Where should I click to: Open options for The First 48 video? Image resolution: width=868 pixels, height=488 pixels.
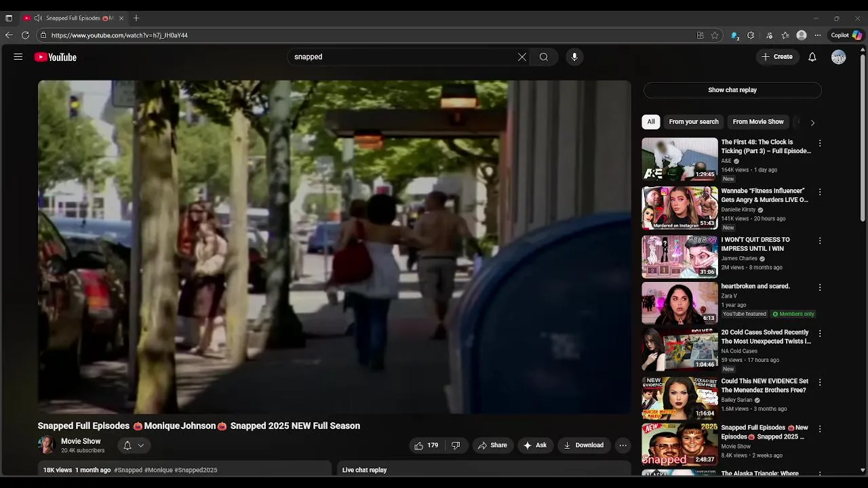click(x=820, y=143)
